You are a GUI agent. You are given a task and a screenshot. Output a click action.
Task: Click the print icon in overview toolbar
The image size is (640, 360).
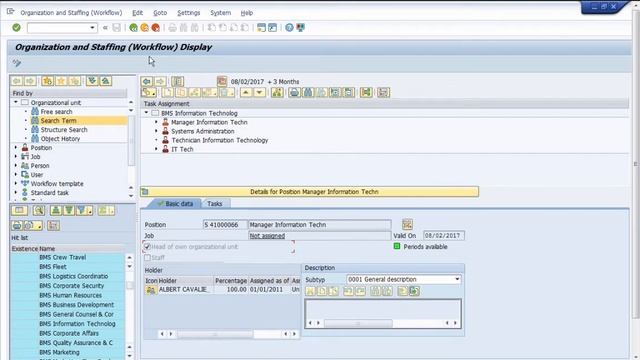294,93
